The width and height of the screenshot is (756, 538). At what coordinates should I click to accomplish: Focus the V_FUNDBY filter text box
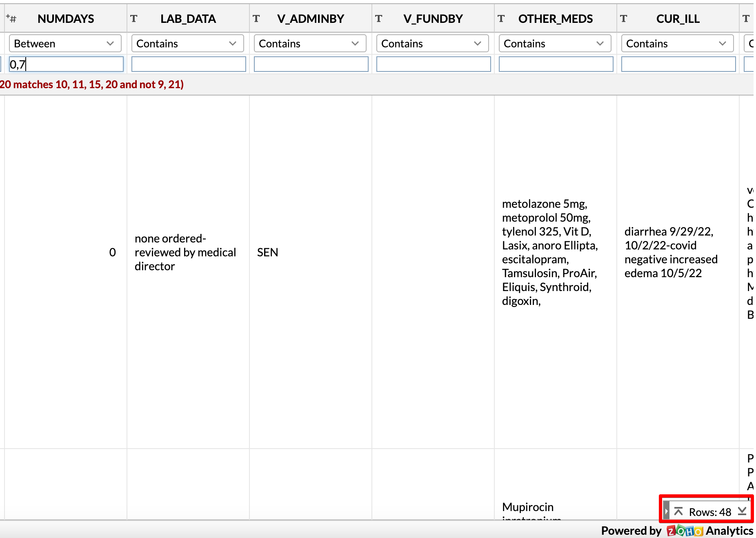click(x=434, y=64)
